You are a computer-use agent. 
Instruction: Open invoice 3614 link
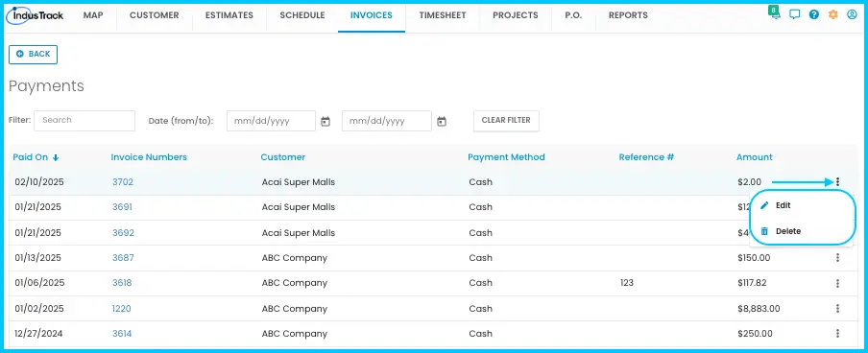pyautogui.click(x=122, y=334)
